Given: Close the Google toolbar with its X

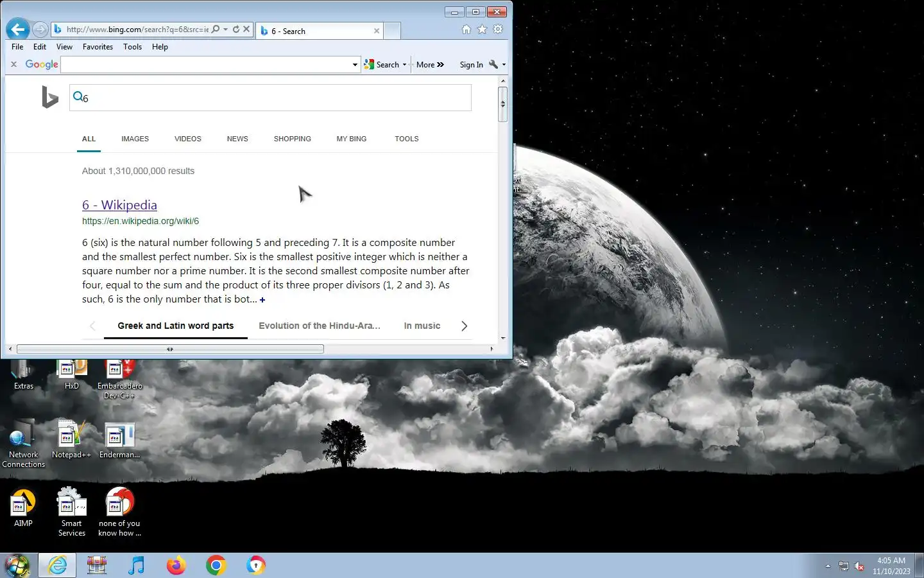Looking at the screenshot, I should (x=13, y=64).
